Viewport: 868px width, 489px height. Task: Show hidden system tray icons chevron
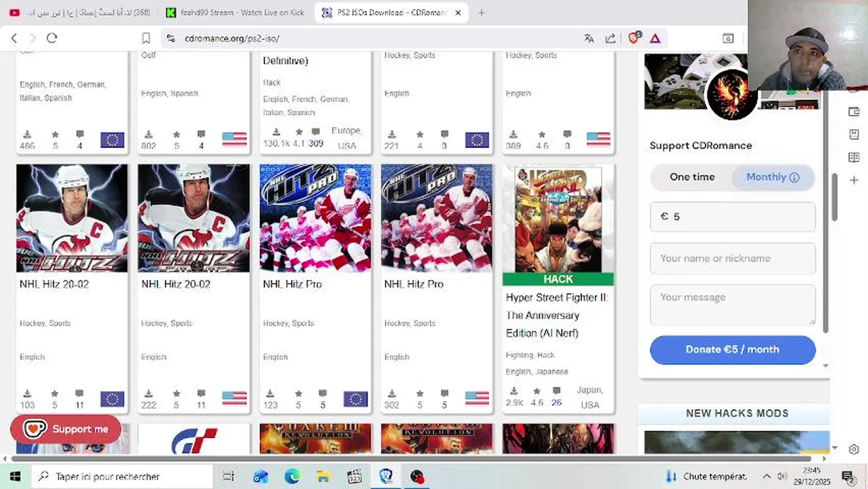[x=767, y=477]
